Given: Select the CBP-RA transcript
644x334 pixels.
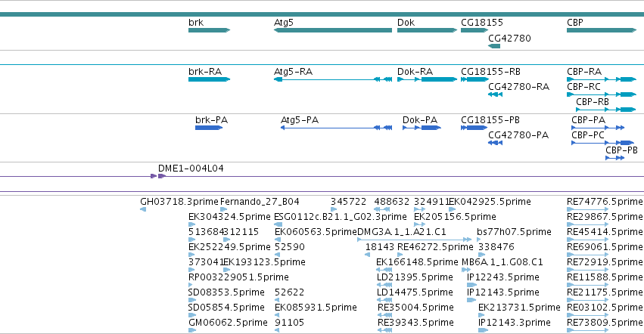Looking at the screenshot, I should pos(602,79).
